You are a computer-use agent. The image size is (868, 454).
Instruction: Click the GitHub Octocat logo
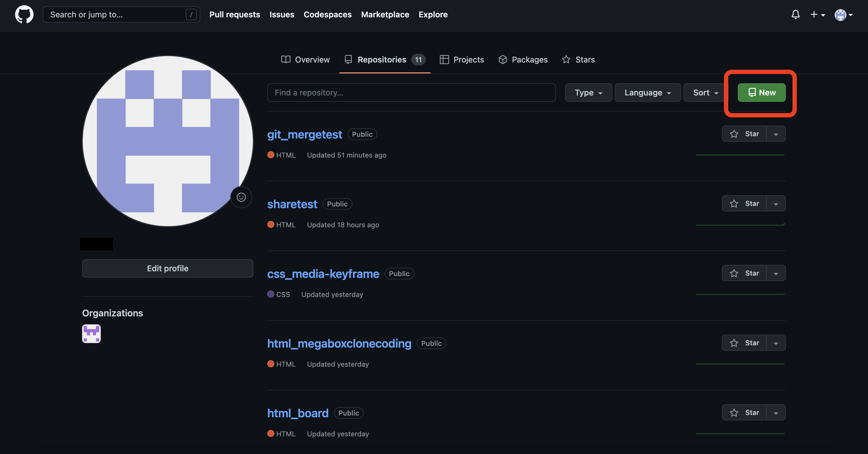click(x=24, y=14)
